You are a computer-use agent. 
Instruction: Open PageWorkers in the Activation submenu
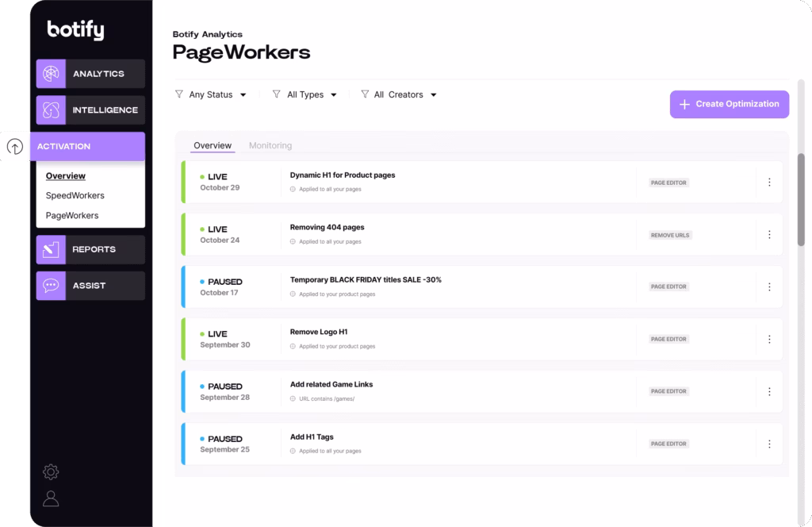pyautogui.click(x=72, y=215)
